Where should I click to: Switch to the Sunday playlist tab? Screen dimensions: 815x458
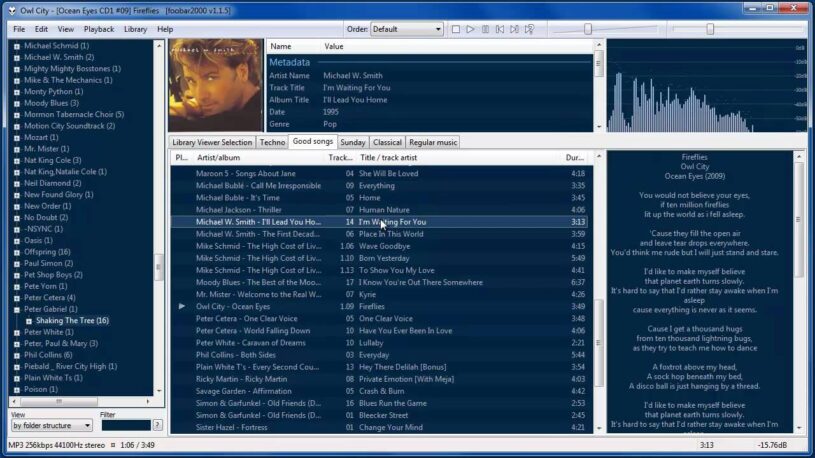pyautogui.click(x=353, y=142)
